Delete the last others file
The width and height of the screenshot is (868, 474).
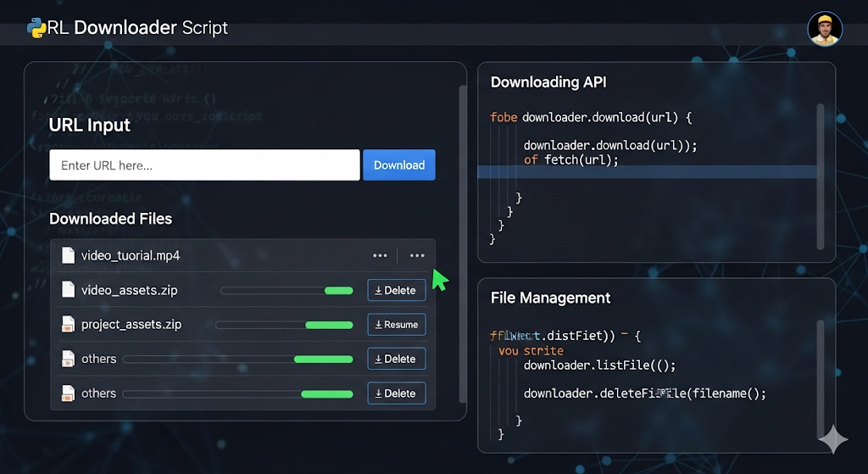[397, 393]
